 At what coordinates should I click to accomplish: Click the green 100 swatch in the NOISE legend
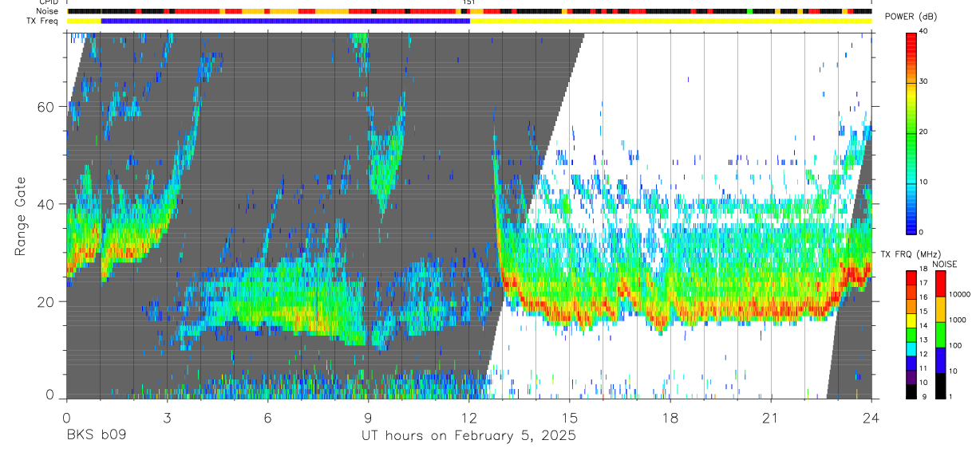tap(939, 333)
